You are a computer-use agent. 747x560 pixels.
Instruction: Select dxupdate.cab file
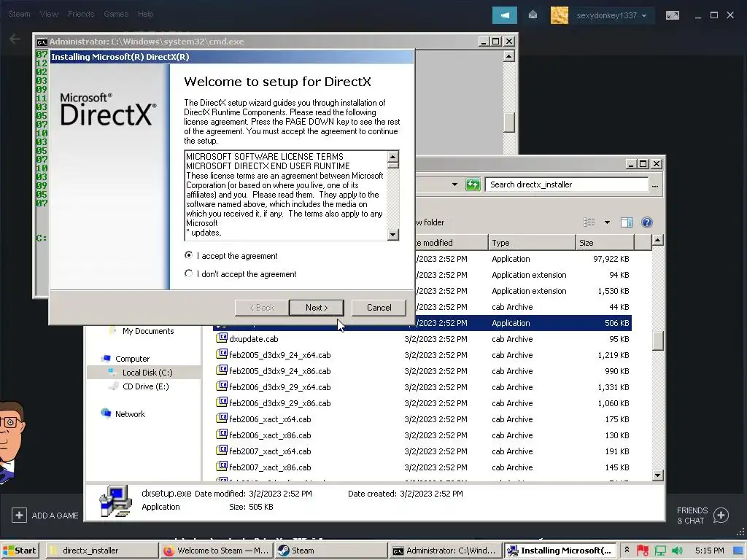click(x=253, y=339)
